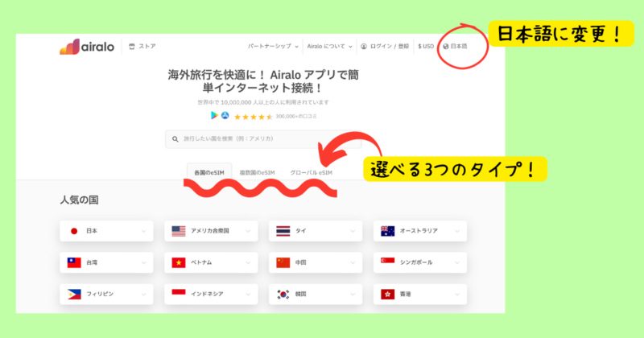Expand the オーストラリア card chevron

pyautogui.click(x=457, y=231)
